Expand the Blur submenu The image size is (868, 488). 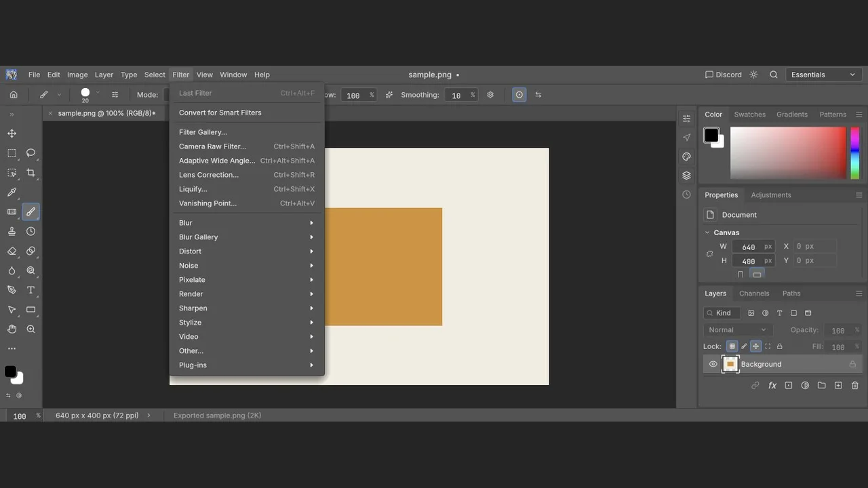(x=247, y=223)
